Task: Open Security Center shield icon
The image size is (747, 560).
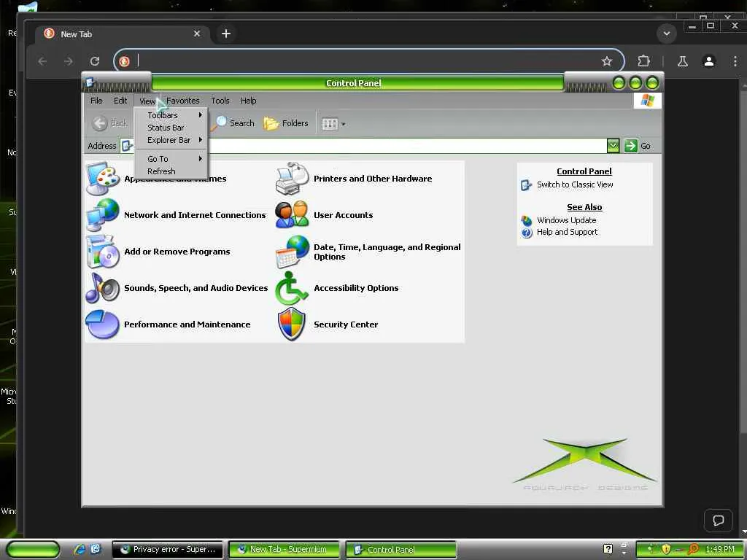Action: tap(292, 324)
